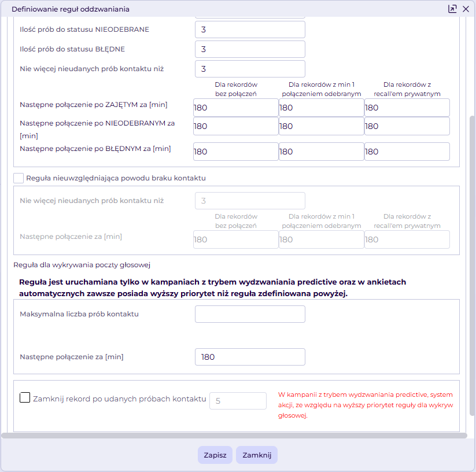This screenshot has height=472, width=476.
Task: Click Ilość prób do statusu NIEODEBRANE label
Action: tap(84, 30)
